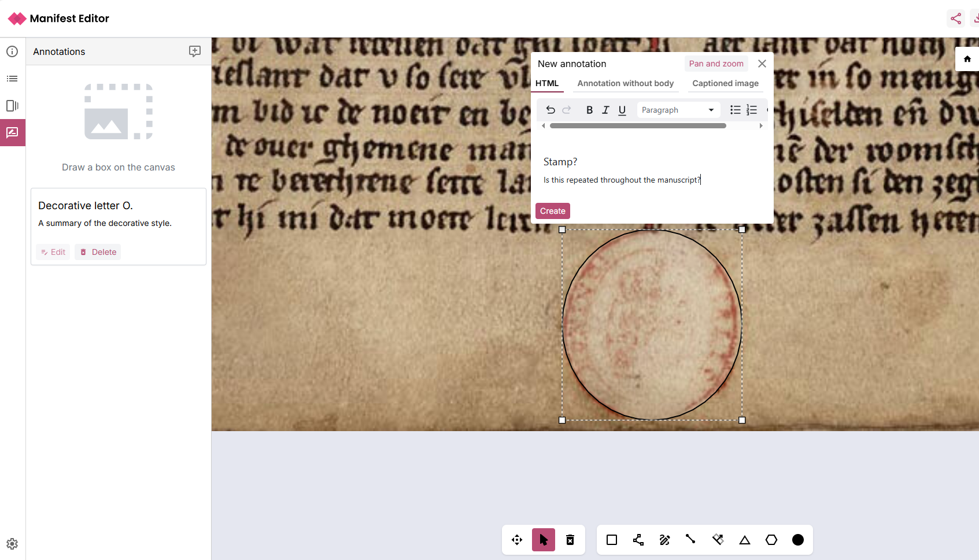Open the Paragraph style dropdown

click(x=677, y=110)
